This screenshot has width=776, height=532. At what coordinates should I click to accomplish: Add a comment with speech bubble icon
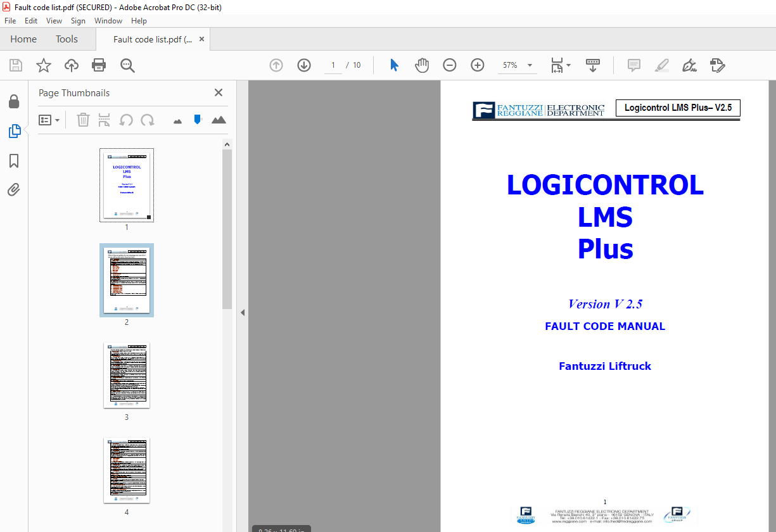point(633,65)
